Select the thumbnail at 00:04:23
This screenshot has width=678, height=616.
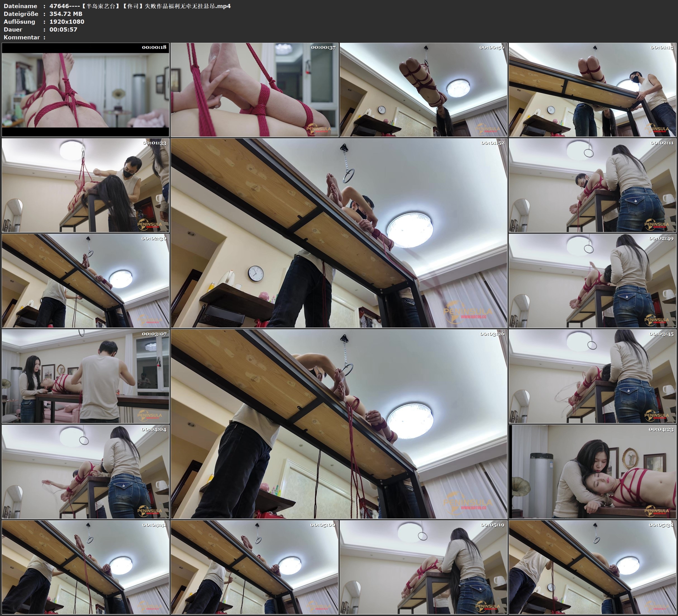point(592,471)
